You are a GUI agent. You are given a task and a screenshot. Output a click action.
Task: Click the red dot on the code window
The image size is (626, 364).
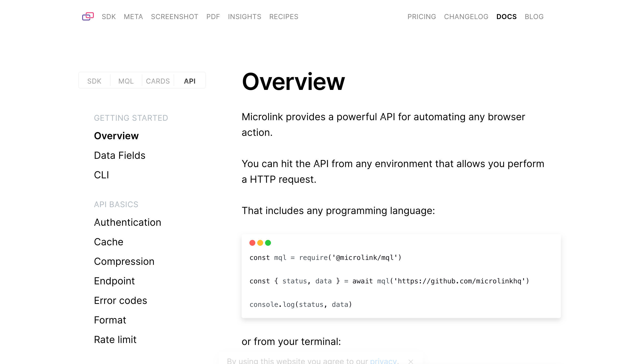coord(252,243)
